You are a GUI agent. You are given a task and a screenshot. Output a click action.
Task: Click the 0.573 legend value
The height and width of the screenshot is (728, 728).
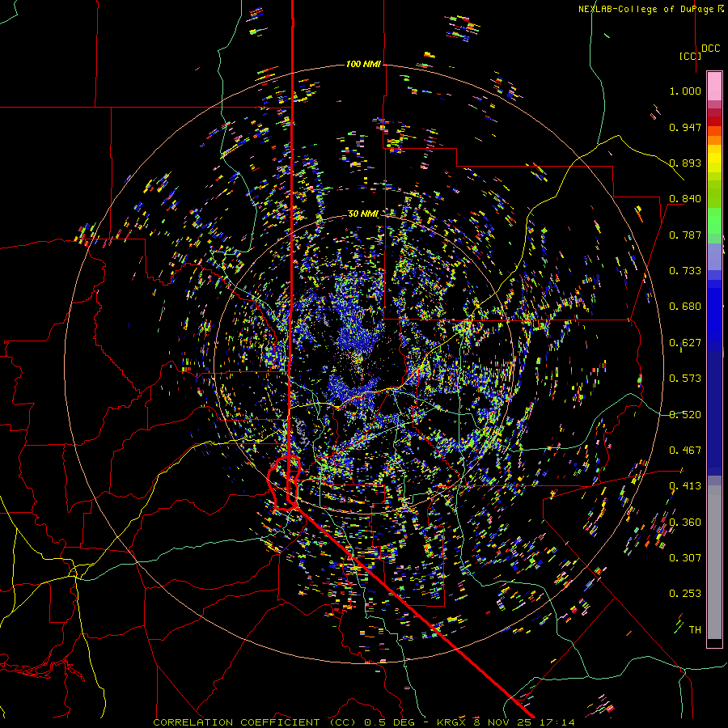[x=685, y=379]
